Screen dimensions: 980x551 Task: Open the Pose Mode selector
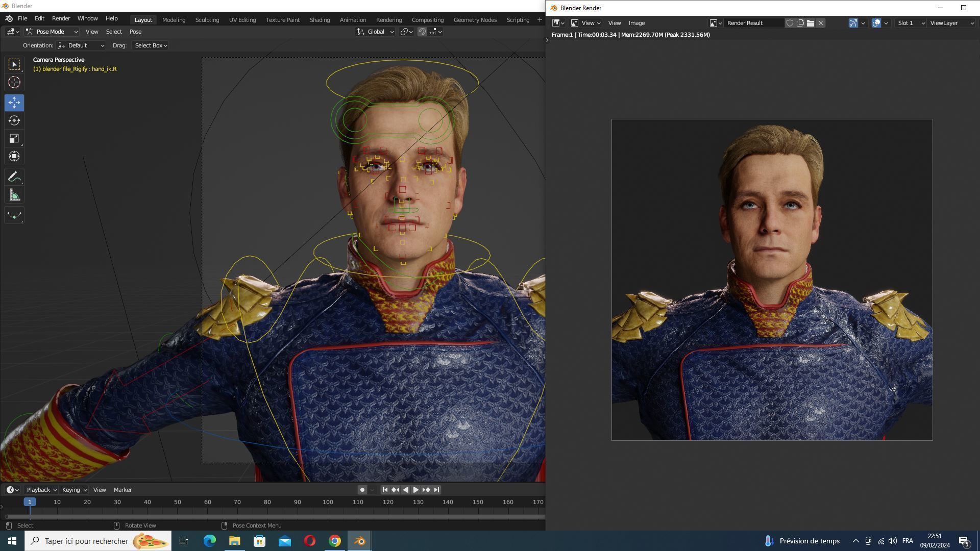52,32
